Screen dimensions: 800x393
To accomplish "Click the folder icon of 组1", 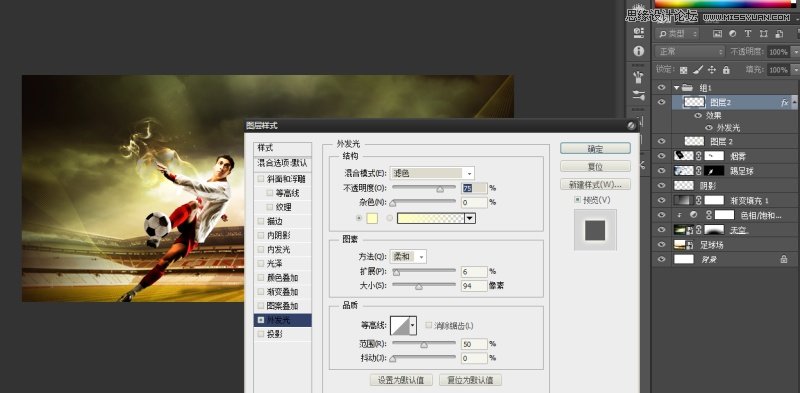I will pos(687,88).
